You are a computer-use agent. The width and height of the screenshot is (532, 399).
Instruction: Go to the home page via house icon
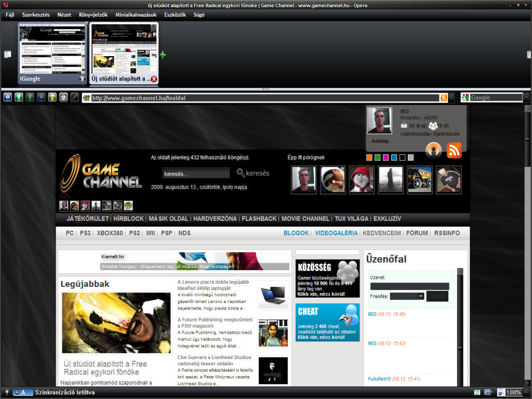(x=63, y=97)
